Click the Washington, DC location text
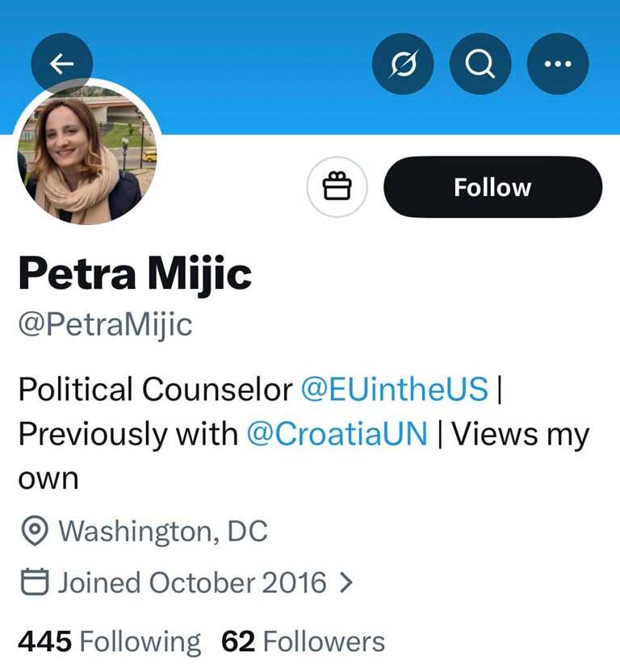This screenshot has width=620, height=672. tap(162, 531)
